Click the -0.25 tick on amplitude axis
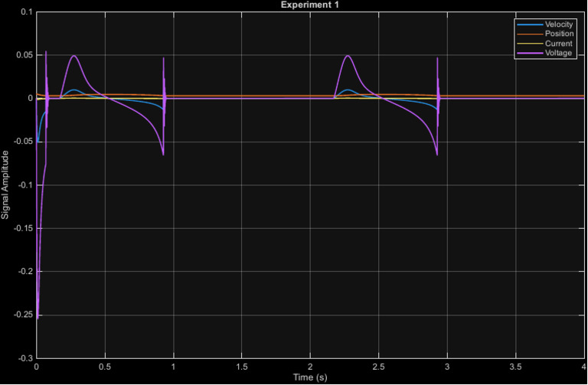Screen dimensions: 588x385 click(23, 315)
